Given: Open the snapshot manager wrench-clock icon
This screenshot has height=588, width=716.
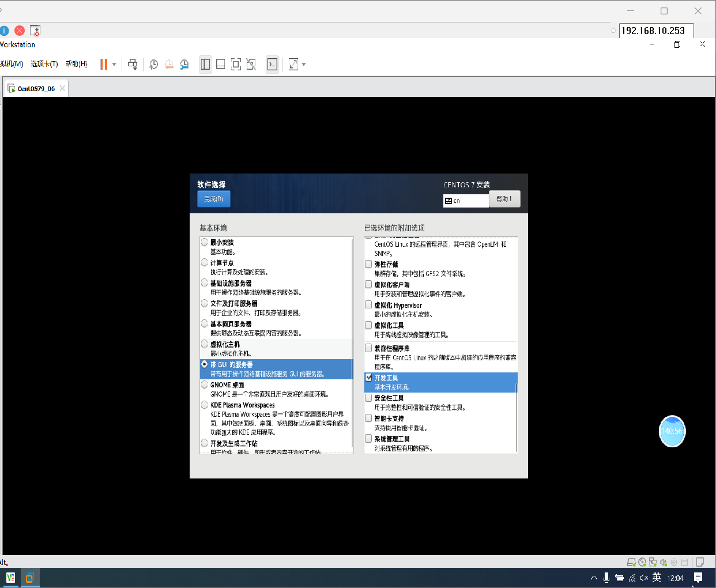Looking at the screenshot, I should tap(184, 64).
